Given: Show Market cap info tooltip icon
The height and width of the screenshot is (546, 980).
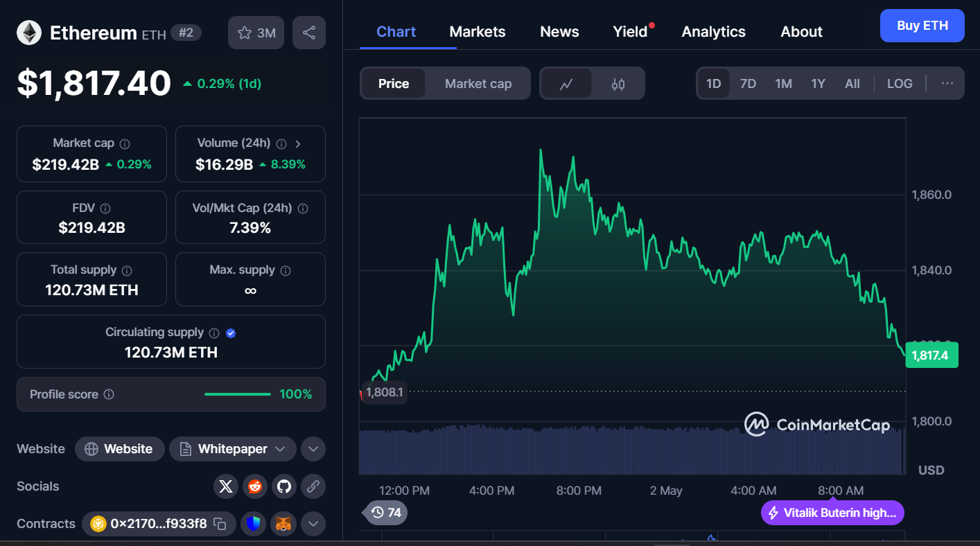Looking at the screenshot, I should 125,143.
